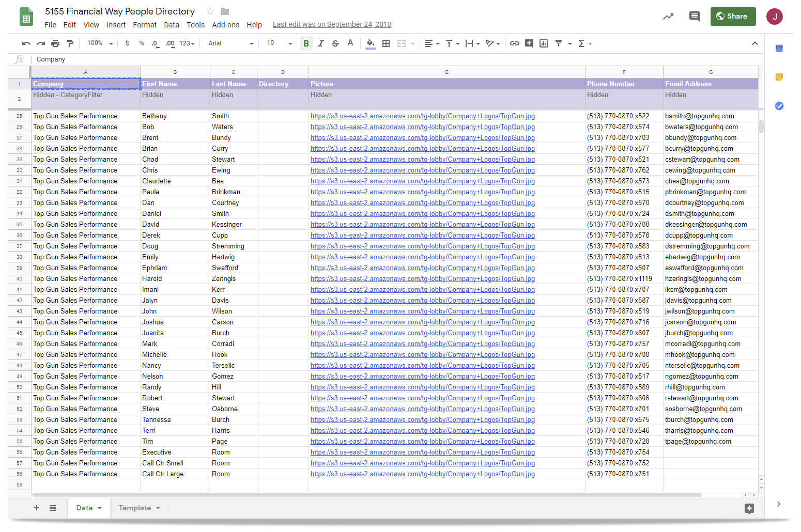
Task: Open the Google Sheets home icon
Action: [26, 17]
